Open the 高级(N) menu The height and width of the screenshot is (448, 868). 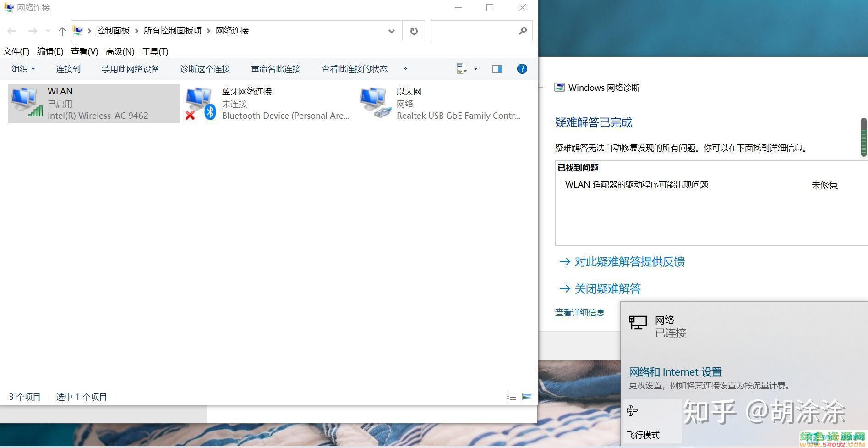click(120, 51)
